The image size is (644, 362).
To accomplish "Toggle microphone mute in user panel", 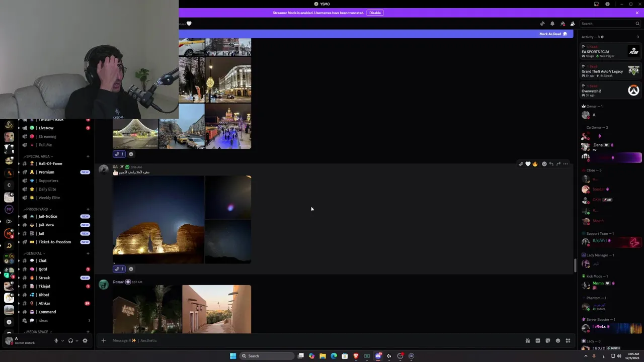I will (x=56, y=340).
